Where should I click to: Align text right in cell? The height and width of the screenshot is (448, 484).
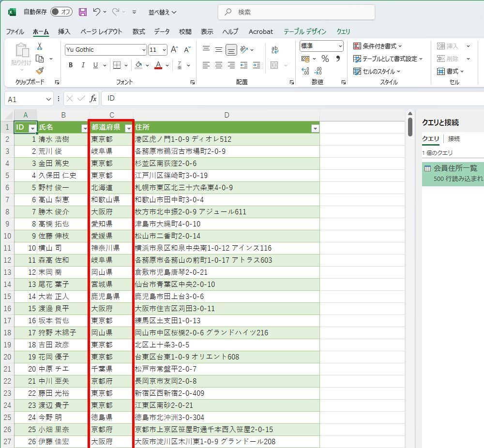pos(231,65)
